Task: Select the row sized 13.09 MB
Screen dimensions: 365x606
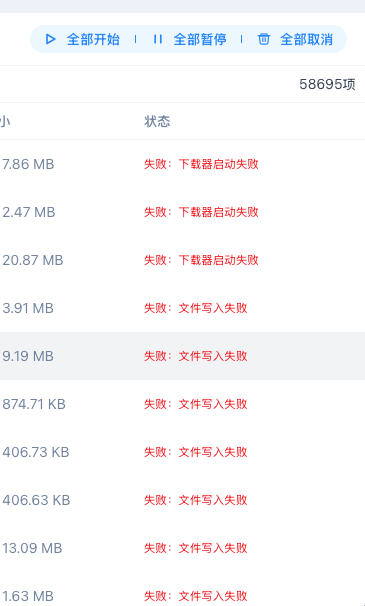Action: tap(182, 548)
